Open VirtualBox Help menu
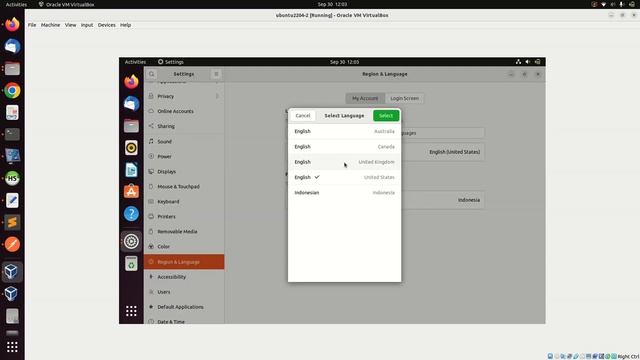640x360 pixels. point(125,25)
